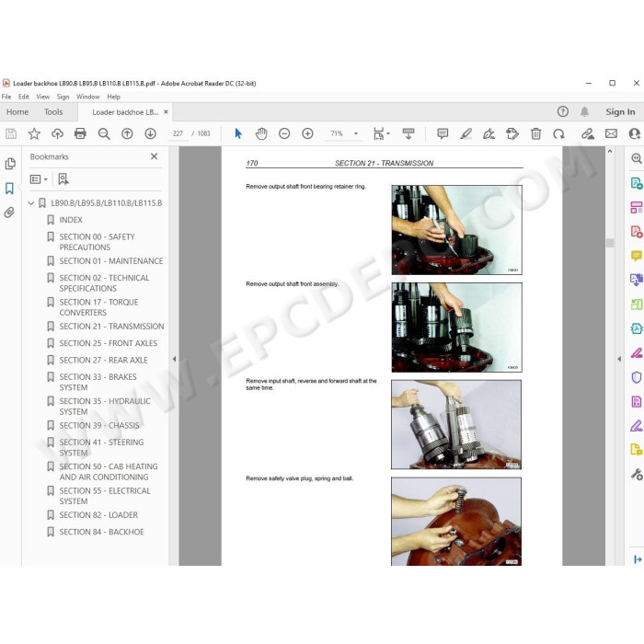Activate the Hand pan tool
This screenshot has height=644, width=644.
[261, 133]
